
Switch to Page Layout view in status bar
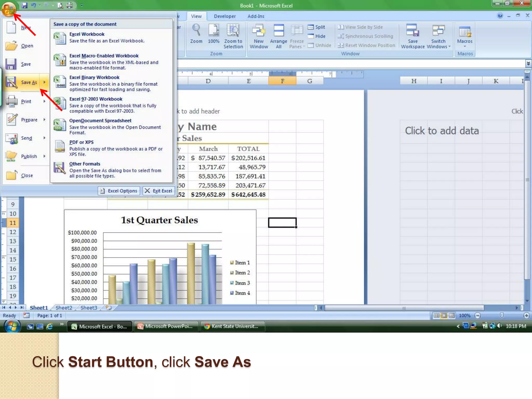[x=444, y=316]
